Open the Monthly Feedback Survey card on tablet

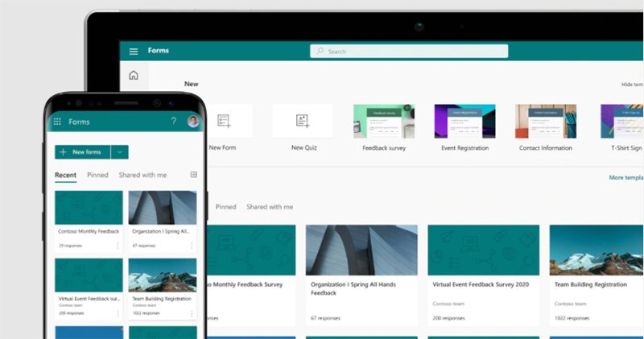251,275
